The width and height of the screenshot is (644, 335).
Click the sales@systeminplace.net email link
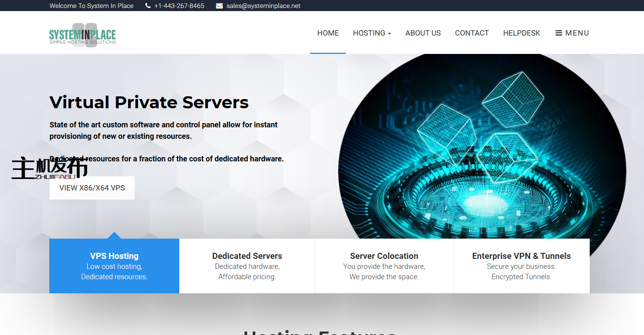tap(263, 6)
